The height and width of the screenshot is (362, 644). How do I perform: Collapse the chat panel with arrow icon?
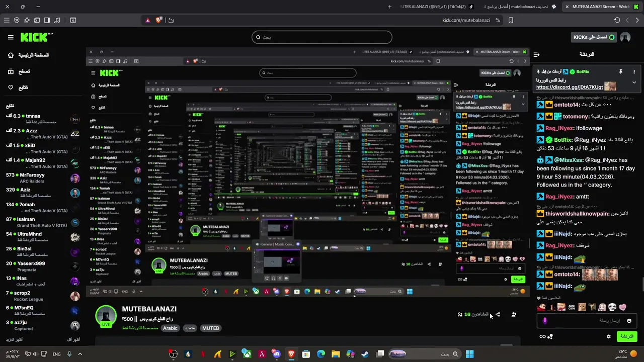coord(536,54)
